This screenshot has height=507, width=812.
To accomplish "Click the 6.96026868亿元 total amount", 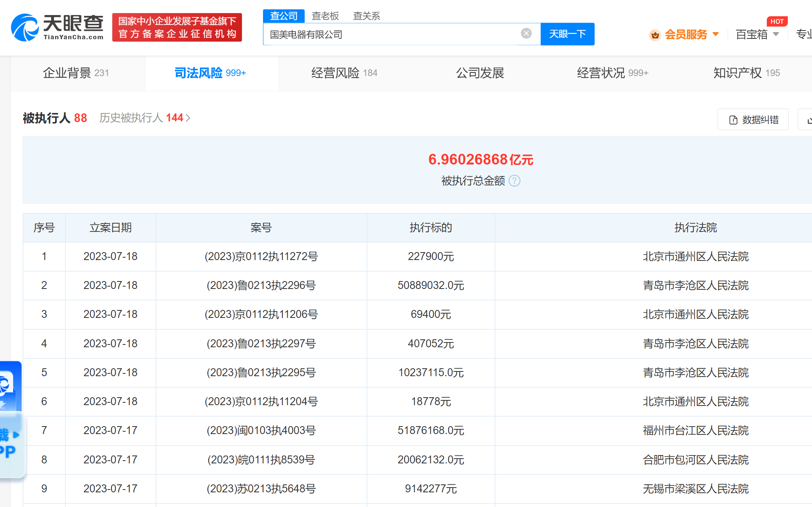I will point(480,159).
